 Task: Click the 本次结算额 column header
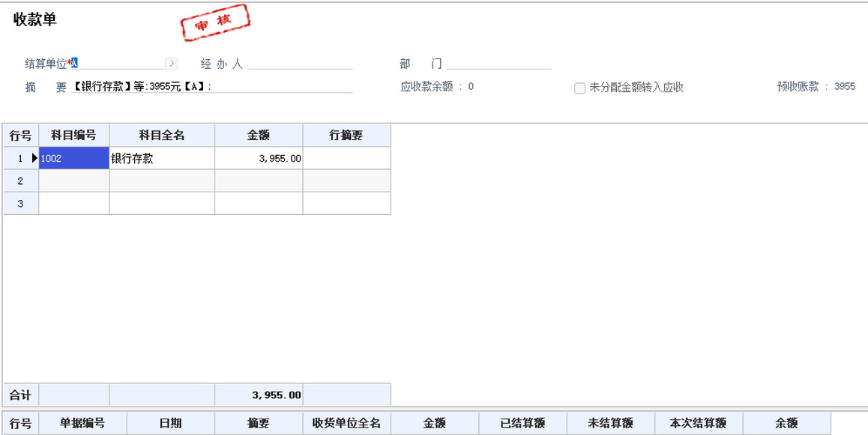(x=699, y=423)
